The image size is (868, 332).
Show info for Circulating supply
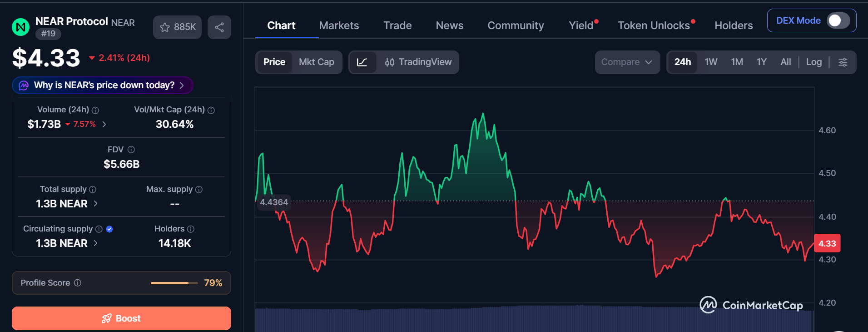coord(99,229)
